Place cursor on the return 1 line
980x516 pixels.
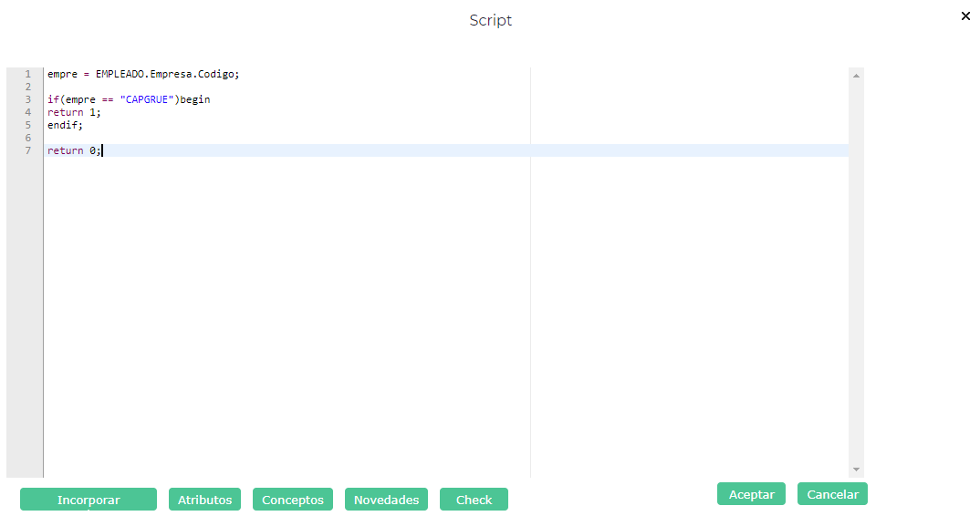pos(74,112)
